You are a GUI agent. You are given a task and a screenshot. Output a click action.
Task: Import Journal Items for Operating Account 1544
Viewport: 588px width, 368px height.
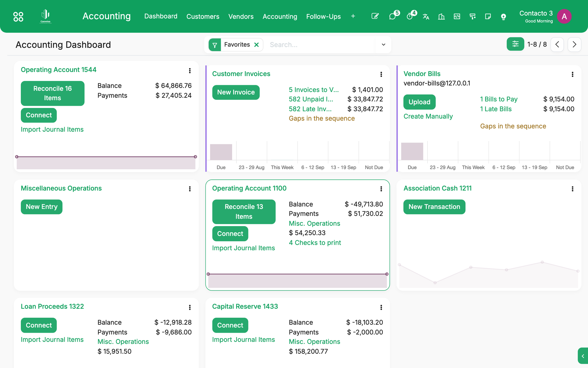pos(52,130)
